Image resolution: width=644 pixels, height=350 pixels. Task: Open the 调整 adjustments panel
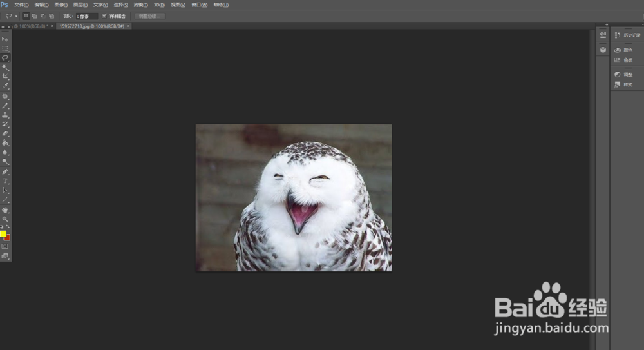623,75
